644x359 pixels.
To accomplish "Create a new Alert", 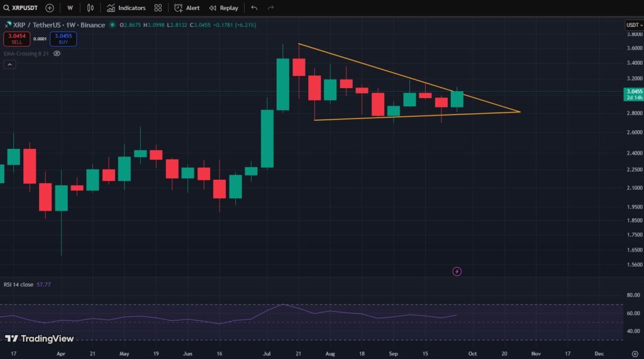I will 187,8.
